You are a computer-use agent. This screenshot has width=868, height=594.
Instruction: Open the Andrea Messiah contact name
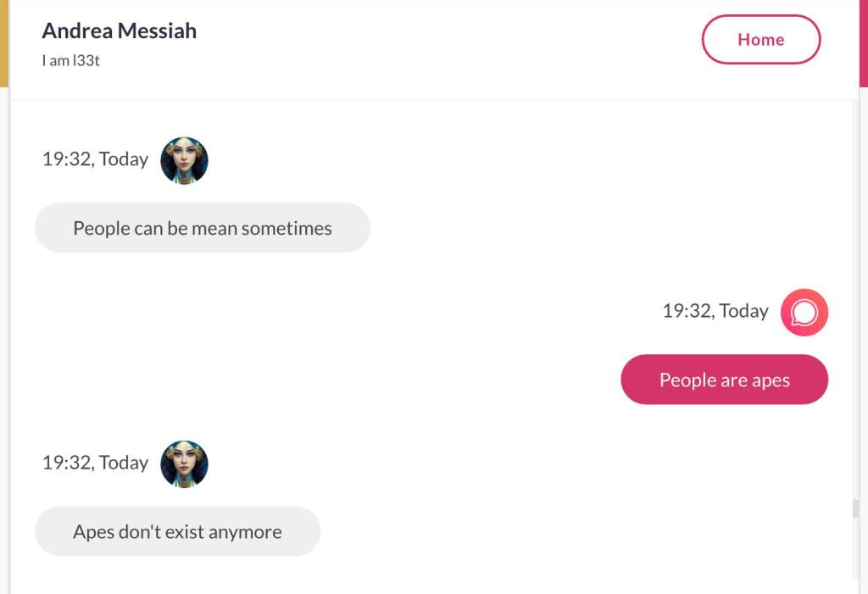(x=120, y=31)
